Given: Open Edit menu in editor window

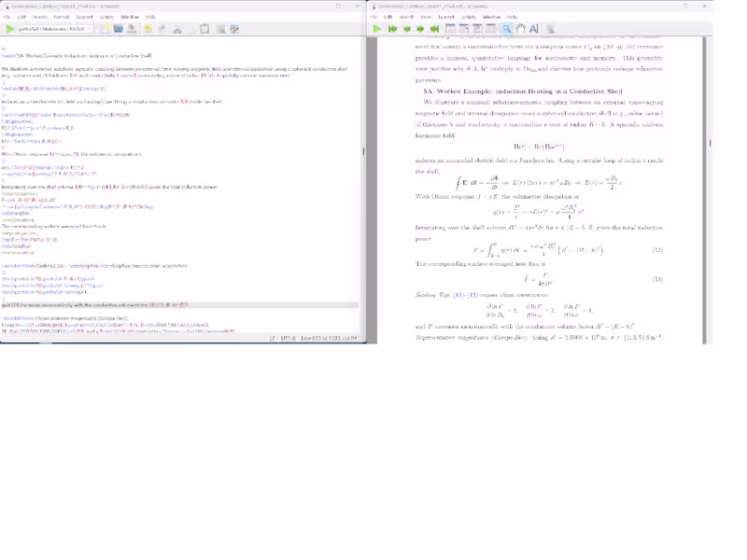Looking at the screenshot, I should pos(21,17).
